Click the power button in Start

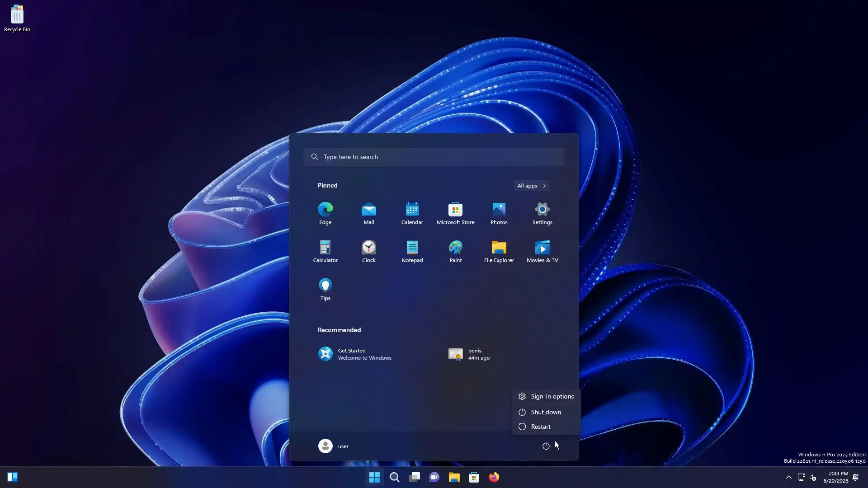546,446
